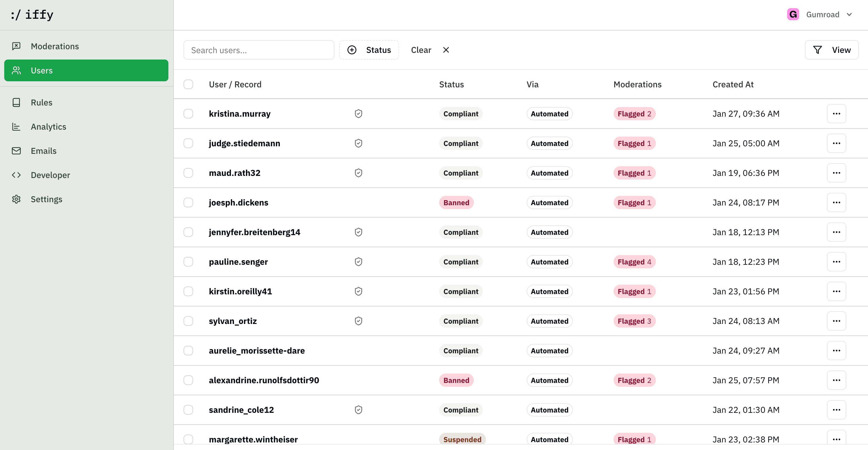Open the Status filter dropdown
The height and width of the screenshot is (450, 868).
click(x=369, y=50)
